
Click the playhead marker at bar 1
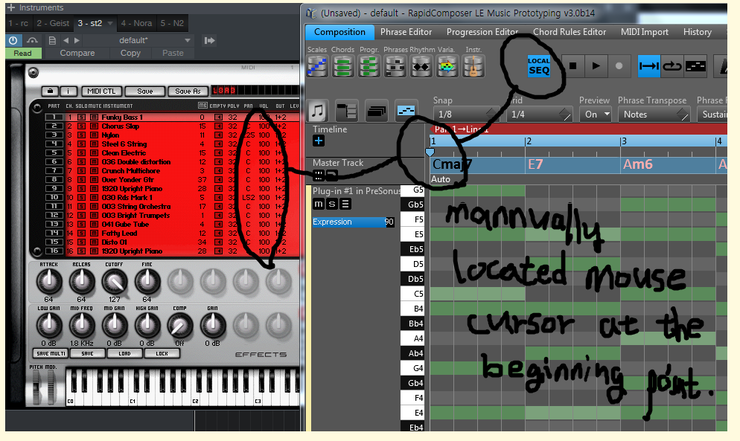[429, 152]
